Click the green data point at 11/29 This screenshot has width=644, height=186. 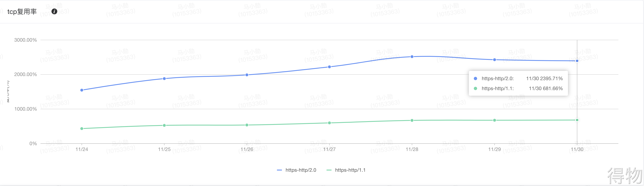point(494,120)
